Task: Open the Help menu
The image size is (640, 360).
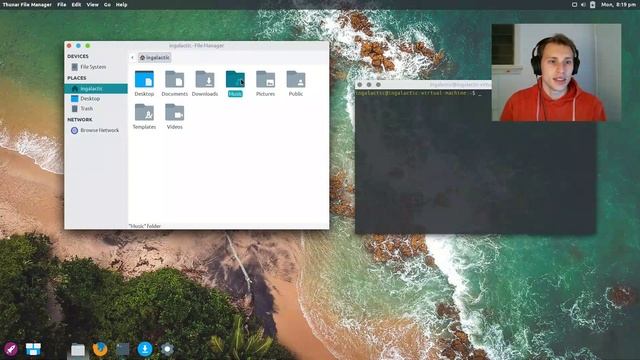Action: (x=121, y=4)
